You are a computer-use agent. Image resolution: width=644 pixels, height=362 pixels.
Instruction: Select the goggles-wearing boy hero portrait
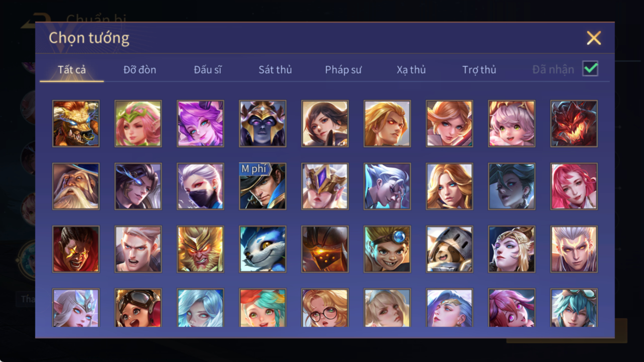[387, 249]
